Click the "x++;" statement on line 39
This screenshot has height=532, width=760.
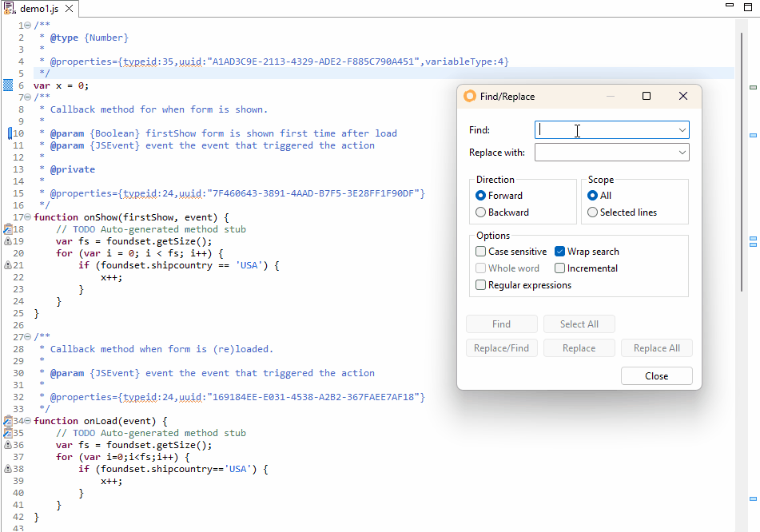[x=111, y=481]
